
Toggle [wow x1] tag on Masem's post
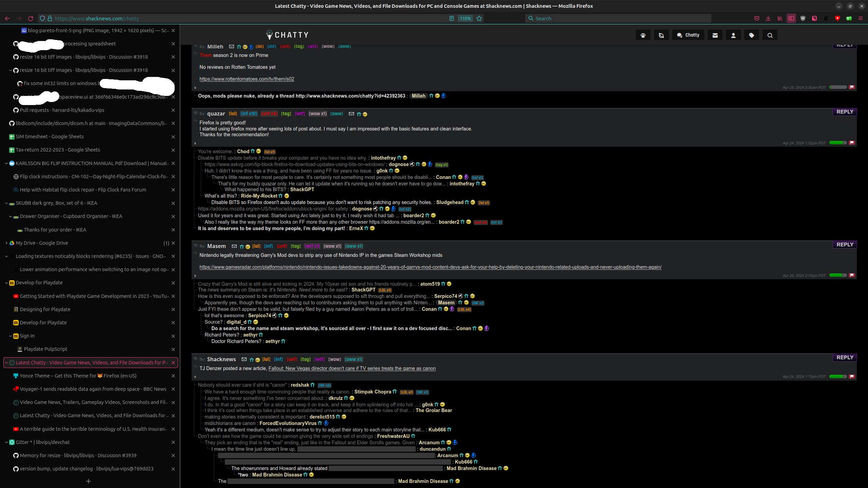(x=332, y=246)
